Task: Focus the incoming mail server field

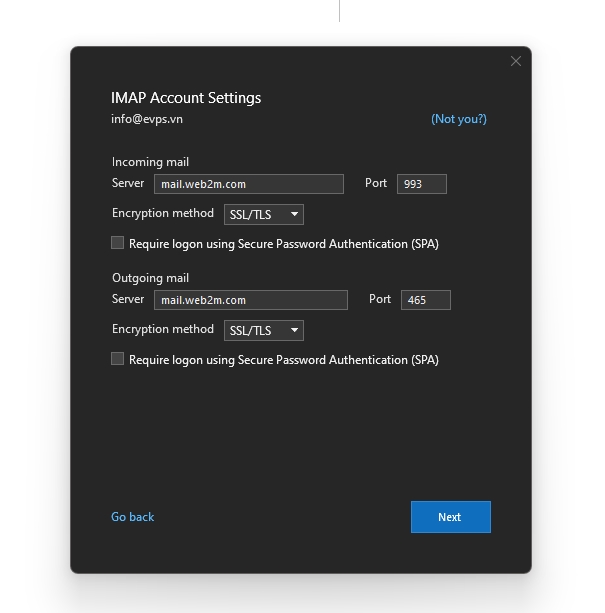Action: pos(248,184)
